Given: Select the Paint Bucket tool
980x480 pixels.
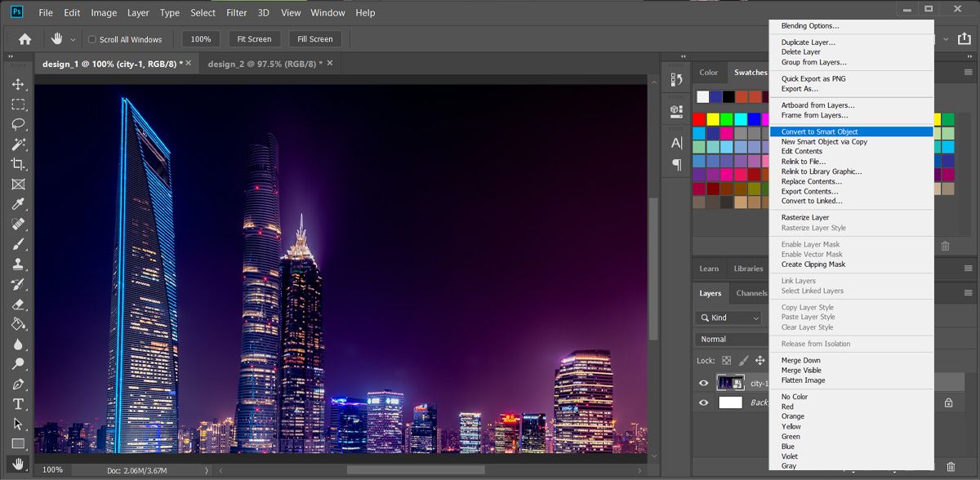Looking at the screenshot, I should 18,324.
